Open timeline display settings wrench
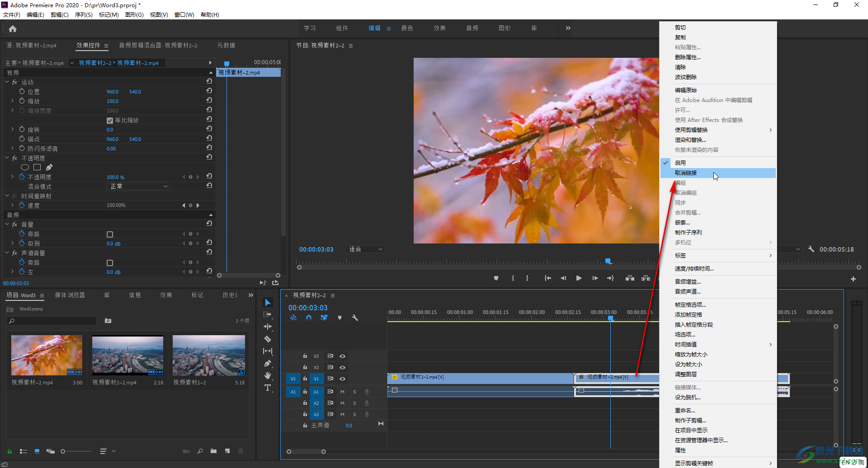The image size is (868, 468). [x=355, y=318]
